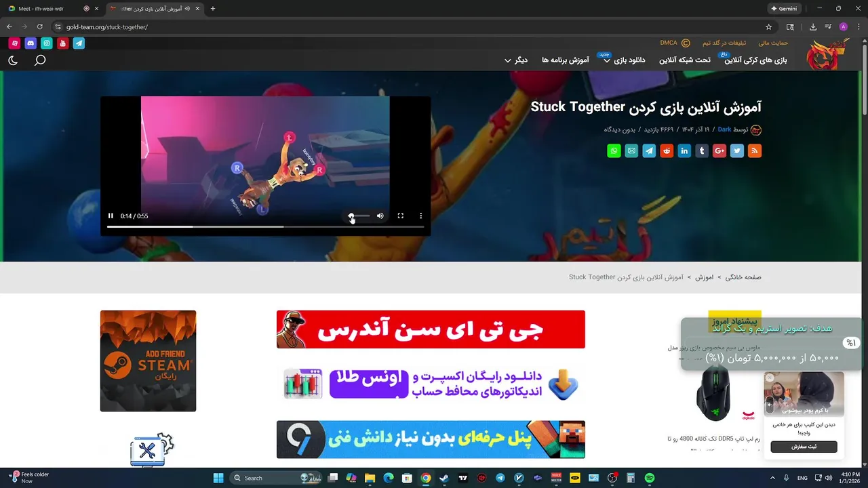Pause the Stuck Together video
868x488 pixels.
[x=111, y=216]
